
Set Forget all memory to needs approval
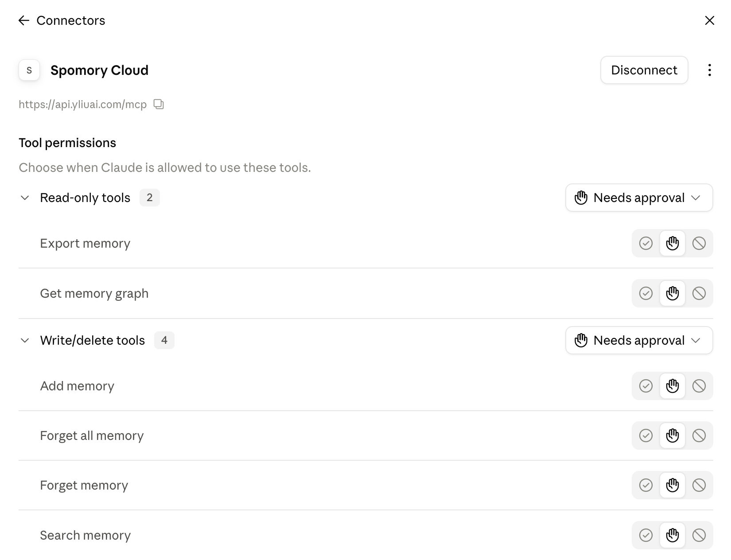pyautogui.click(x=673, y=436)
